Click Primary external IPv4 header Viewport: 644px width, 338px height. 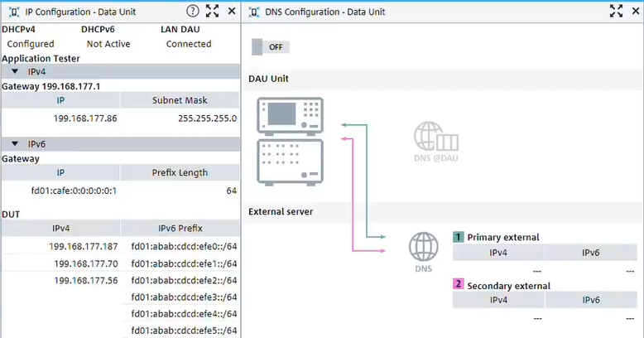(x=498, y=253)
